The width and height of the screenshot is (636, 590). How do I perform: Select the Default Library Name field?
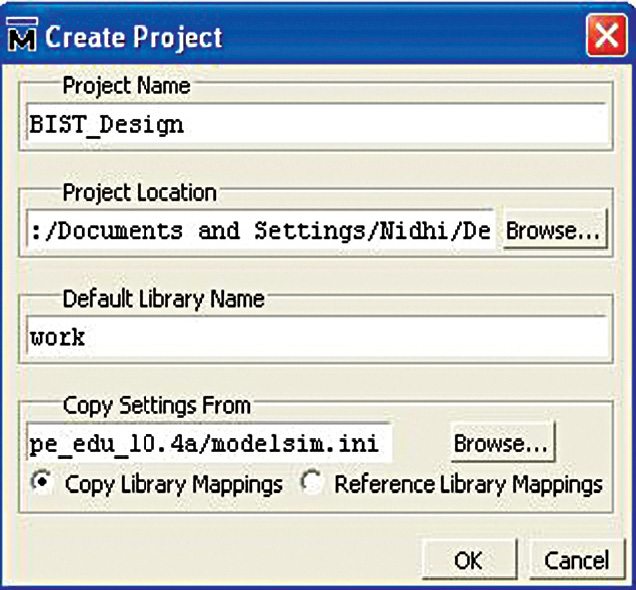click(x=318, y=338)
